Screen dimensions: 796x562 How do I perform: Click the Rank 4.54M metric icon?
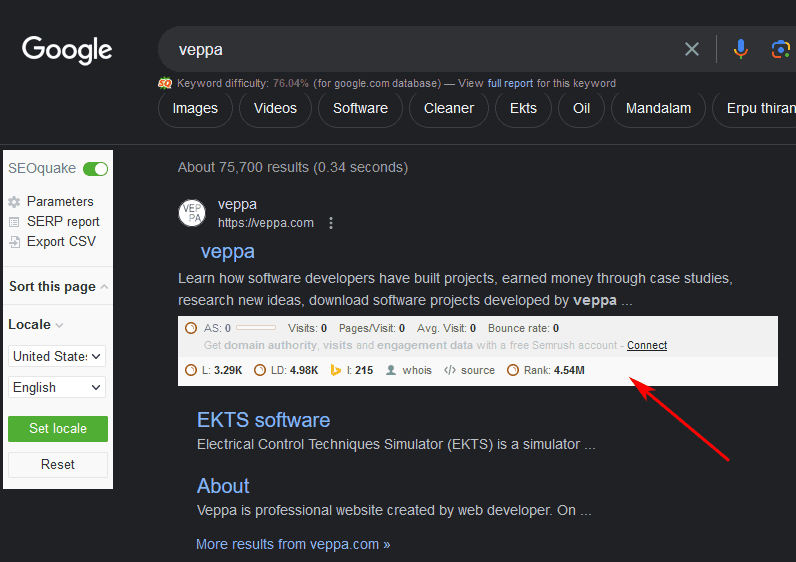coord(513,370)
